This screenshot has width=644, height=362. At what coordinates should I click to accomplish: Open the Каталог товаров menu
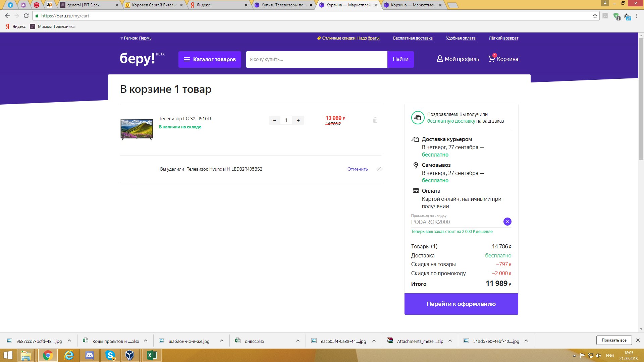[210, 59]
